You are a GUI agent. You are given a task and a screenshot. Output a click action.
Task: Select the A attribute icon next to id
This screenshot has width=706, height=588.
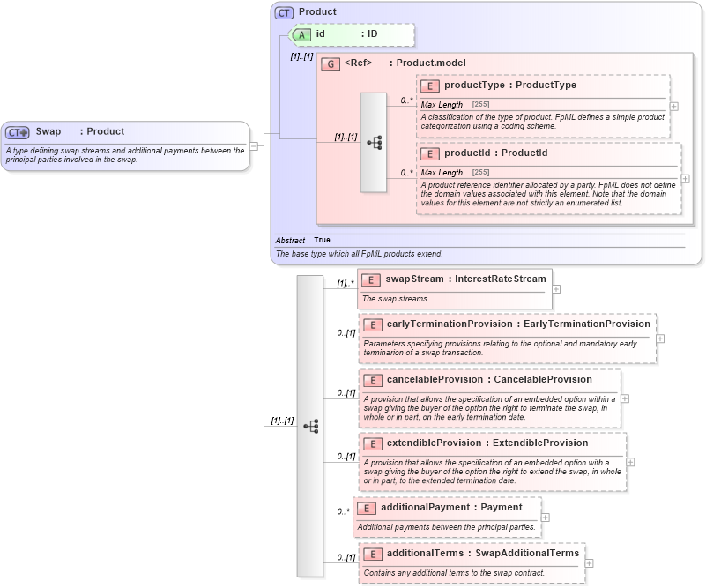point(301,34)
